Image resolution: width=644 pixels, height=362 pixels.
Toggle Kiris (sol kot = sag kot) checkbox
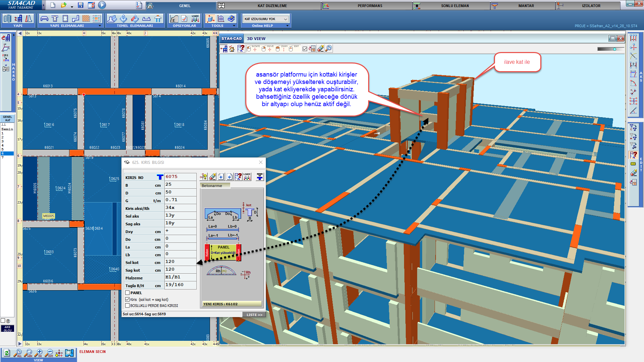tap(128, 300)
